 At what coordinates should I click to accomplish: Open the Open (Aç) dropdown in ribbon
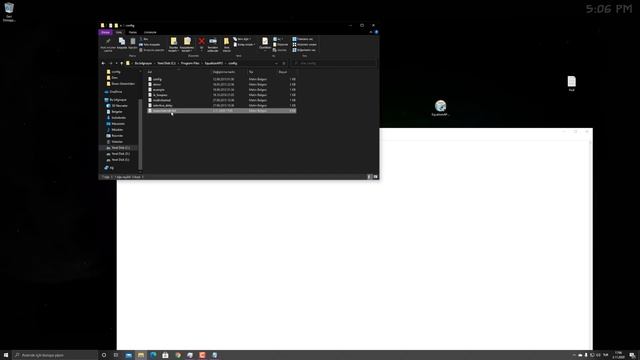tap(278, 39)
